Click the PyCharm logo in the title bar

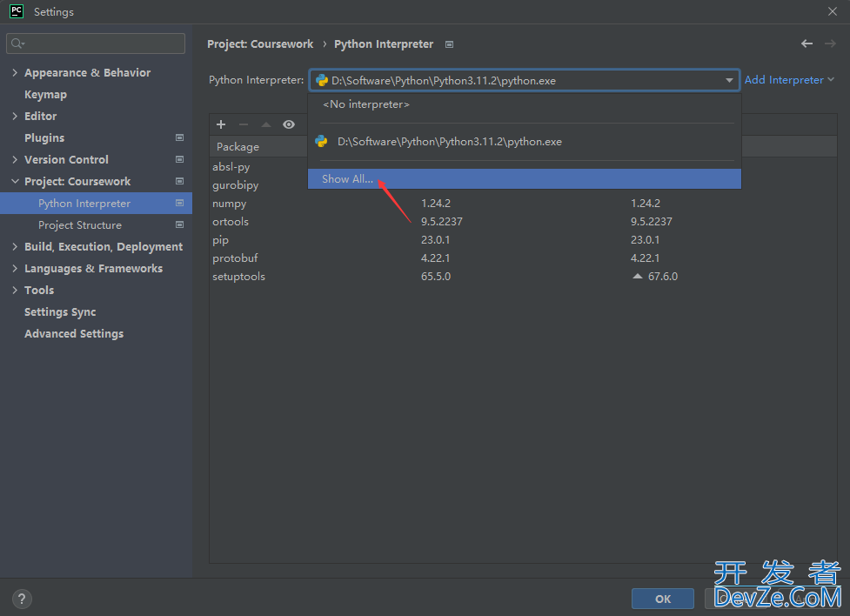(x=17, y=11)
